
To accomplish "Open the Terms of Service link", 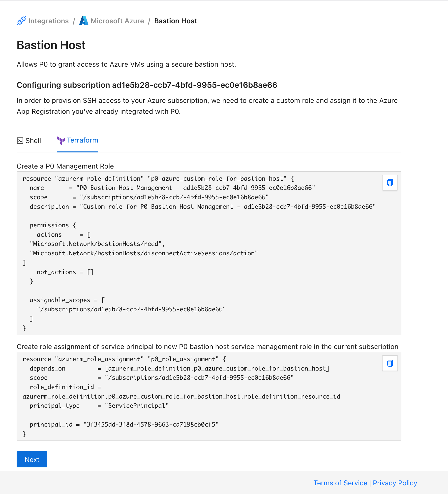I will (340, 483).
